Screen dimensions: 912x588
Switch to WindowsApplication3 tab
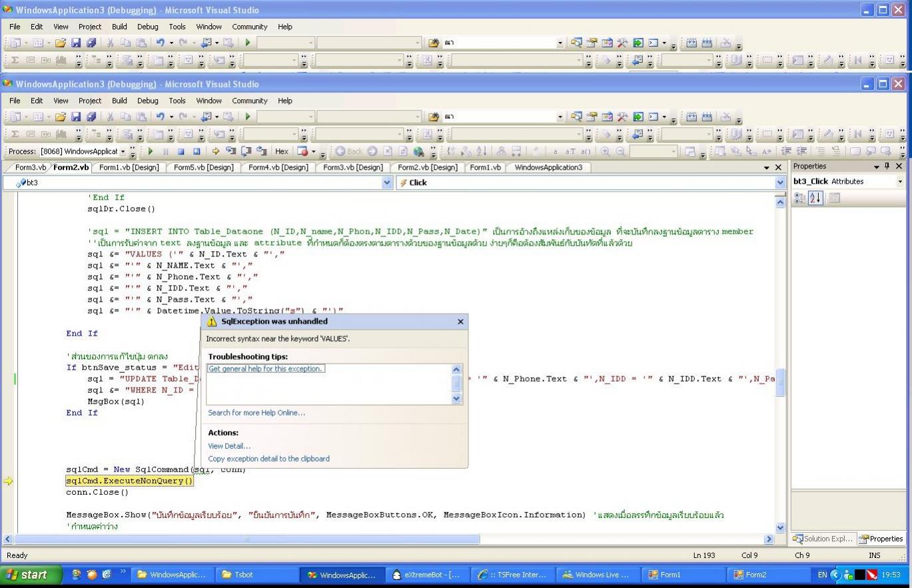click(x=548, y=167)
